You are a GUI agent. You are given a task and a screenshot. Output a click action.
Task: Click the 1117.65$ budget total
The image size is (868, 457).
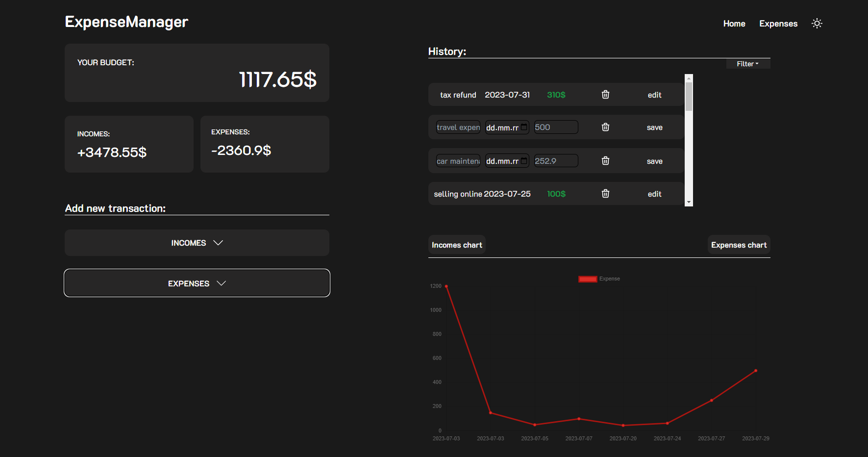click(277, 79)
